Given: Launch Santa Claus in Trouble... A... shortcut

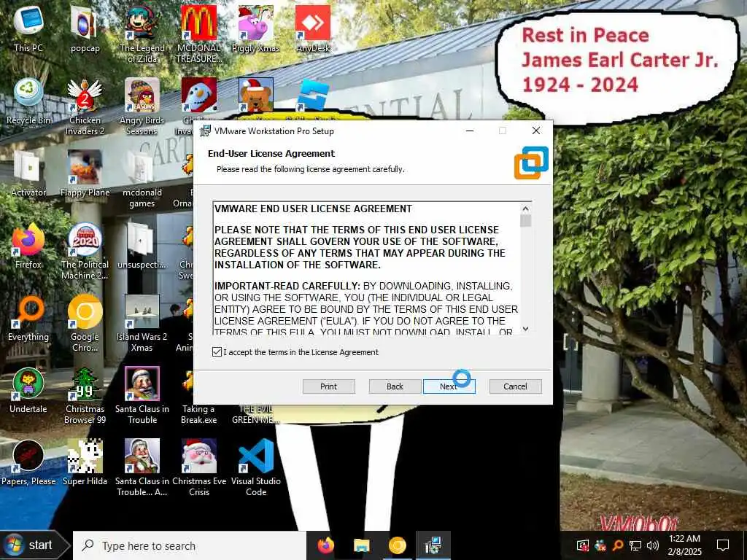Looking at the screenshot, I should click(x=142, y=469).
